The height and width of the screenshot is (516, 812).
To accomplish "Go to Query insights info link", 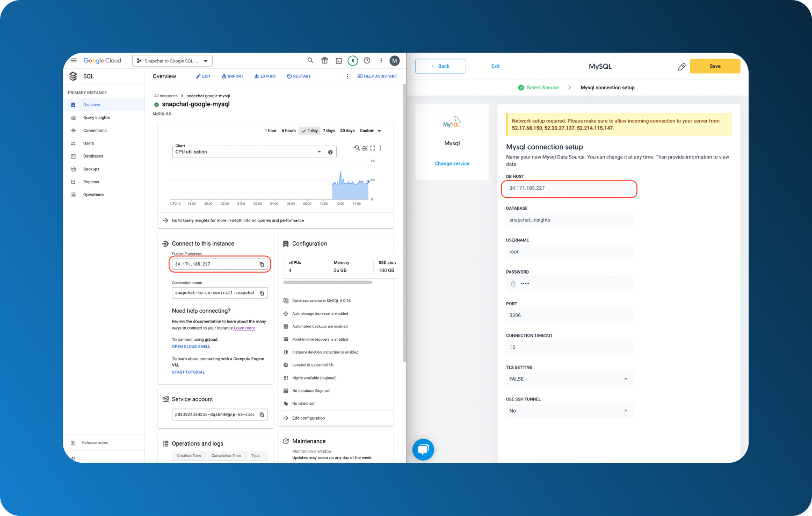I will pos(238,220).
